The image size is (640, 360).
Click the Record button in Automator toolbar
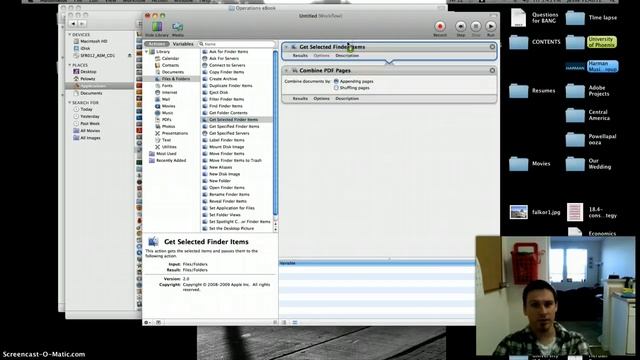coord(440,27)
